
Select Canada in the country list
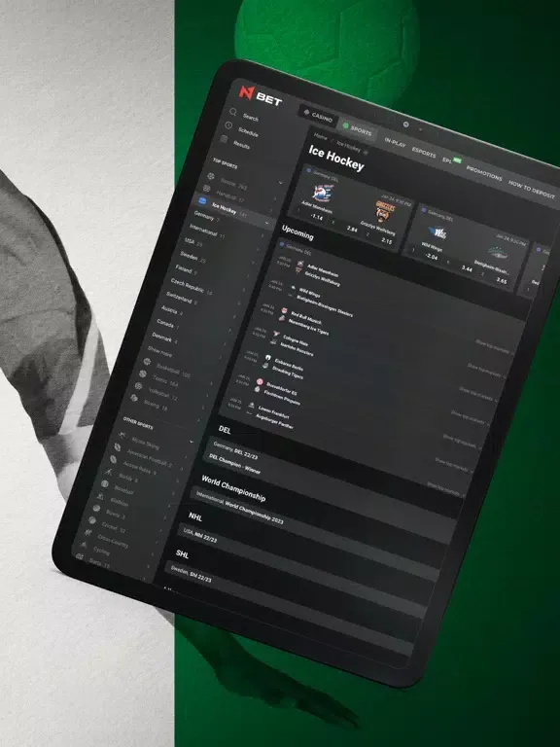tap(165, 324)
